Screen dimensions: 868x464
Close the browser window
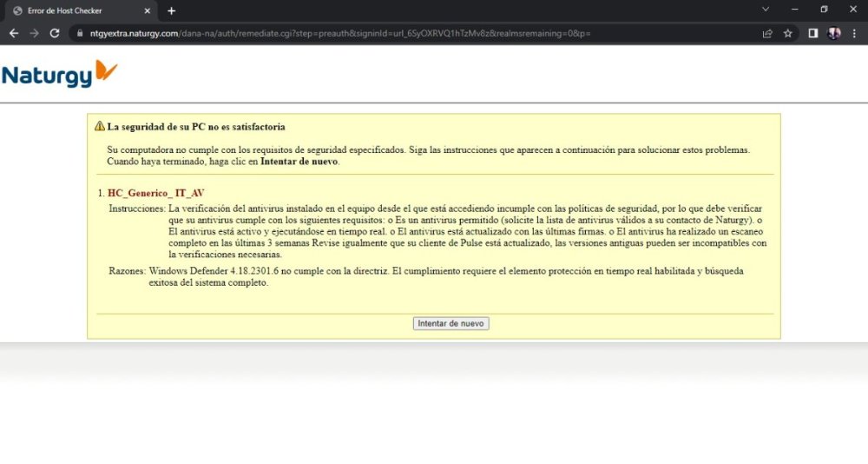click(853, 10)
